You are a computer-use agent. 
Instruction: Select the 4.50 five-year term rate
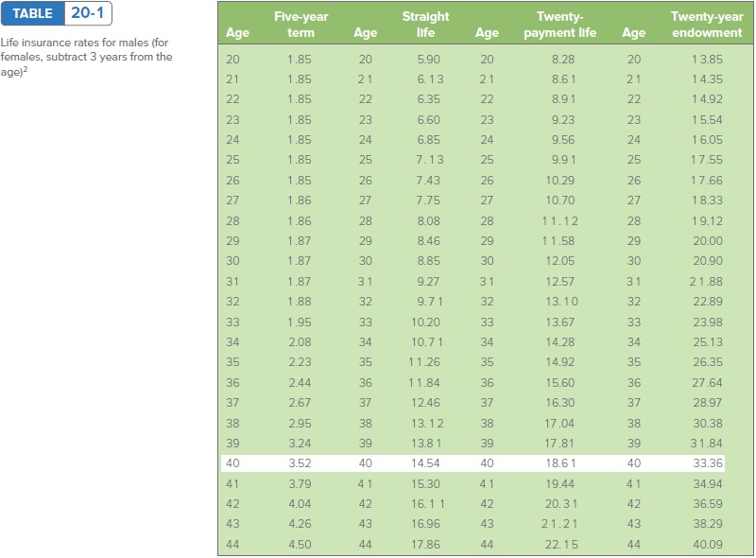(300, 544)
